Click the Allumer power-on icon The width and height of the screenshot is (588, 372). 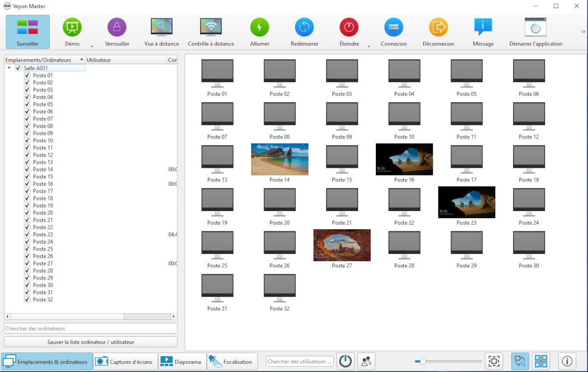point(259,27)
